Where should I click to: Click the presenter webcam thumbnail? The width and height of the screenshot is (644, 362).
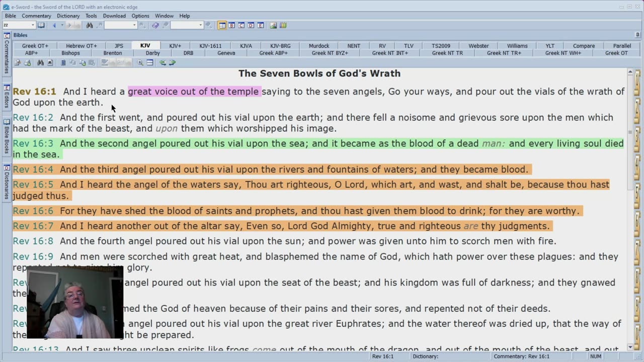tap(75, 303)
